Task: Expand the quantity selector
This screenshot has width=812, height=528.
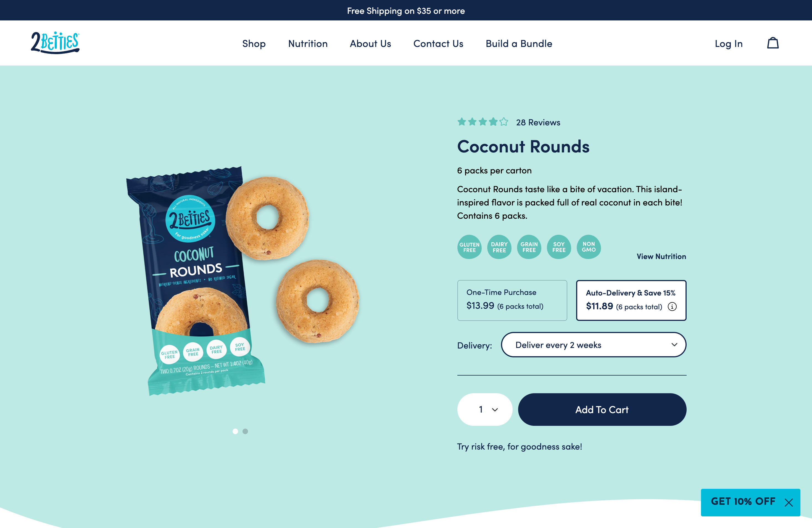Action: 485,409
